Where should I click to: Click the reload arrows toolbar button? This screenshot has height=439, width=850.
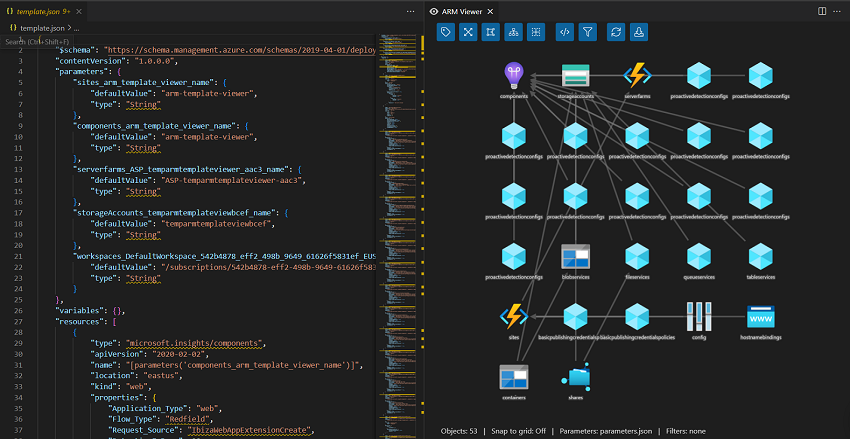point(617,32)
